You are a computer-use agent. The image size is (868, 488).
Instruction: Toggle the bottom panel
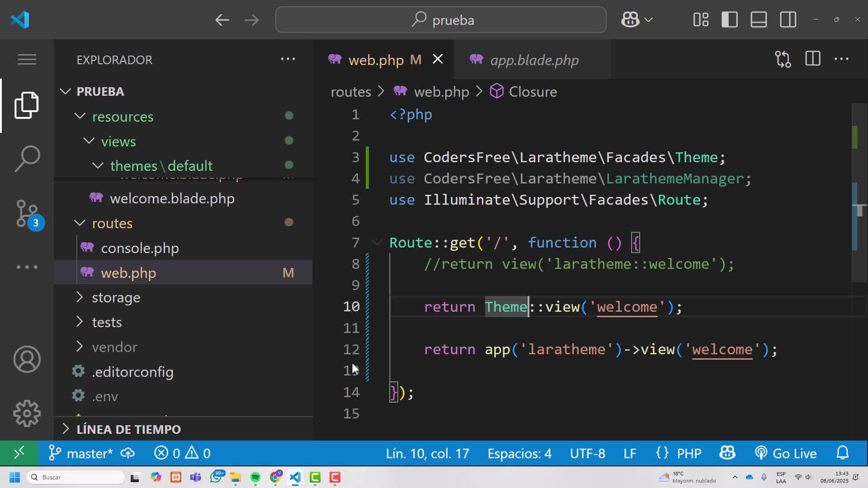tap(759, 20)
